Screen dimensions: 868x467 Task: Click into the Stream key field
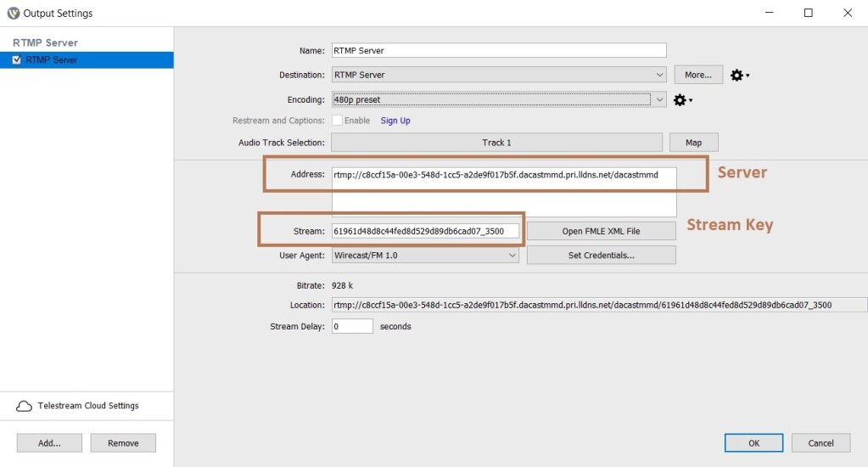424,231
